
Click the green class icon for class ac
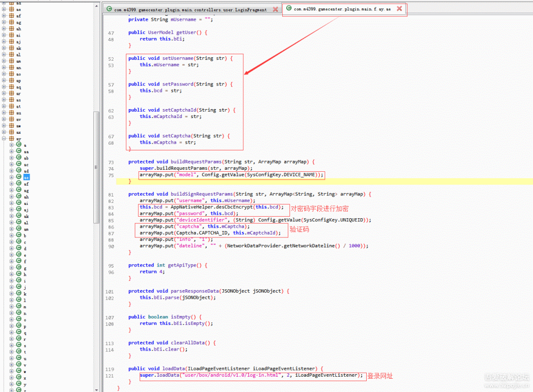19,163
